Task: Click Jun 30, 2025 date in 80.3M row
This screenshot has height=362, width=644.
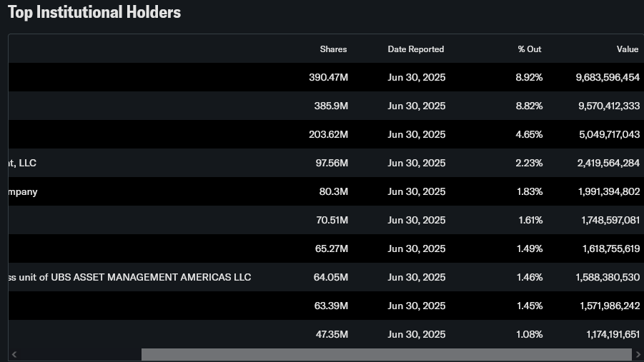Action: click(x=417, y=191)
